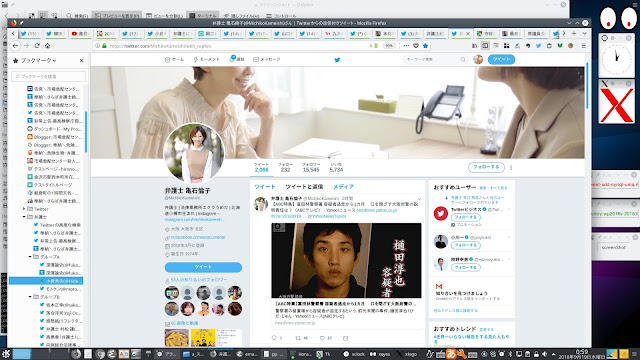The image size is (640, 360).
Task: Click the フォローする button on profile
Action: click(x=486, y=167)
